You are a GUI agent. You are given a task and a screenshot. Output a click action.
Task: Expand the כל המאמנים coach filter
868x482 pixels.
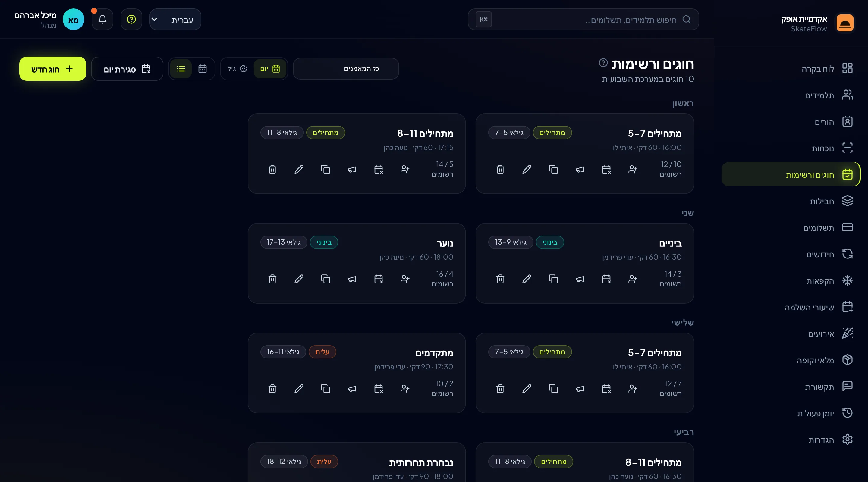tap(346, 69)
